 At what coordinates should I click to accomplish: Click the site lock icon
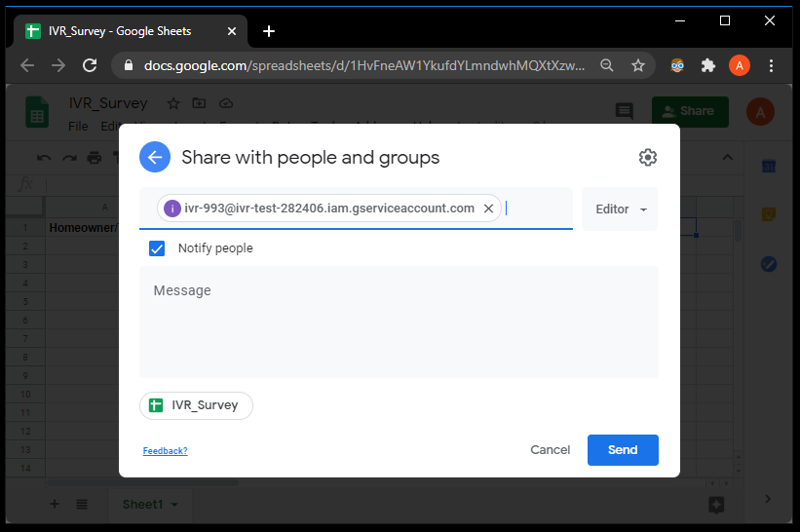point(129,65)
